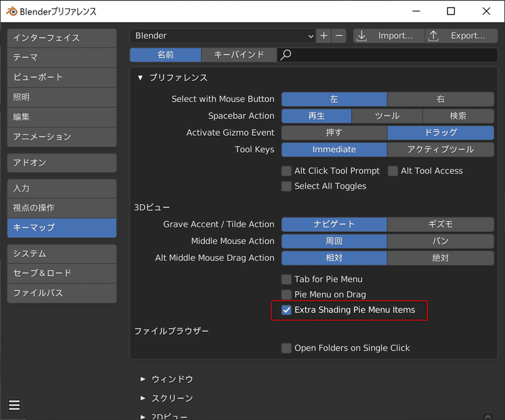Collapse the プリファレンス section triangle
Screen dimensions: 505x420
click(x=140, y=78)
